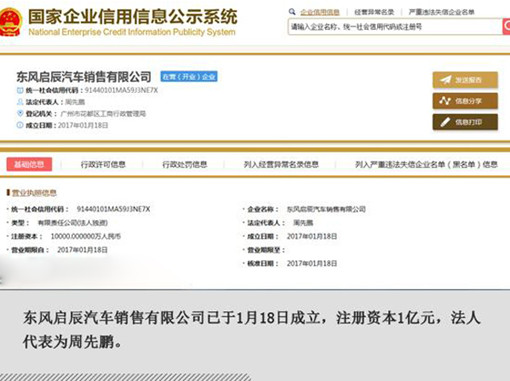
Task: Click the credit code icon in header
Action: tap(20, 90)
